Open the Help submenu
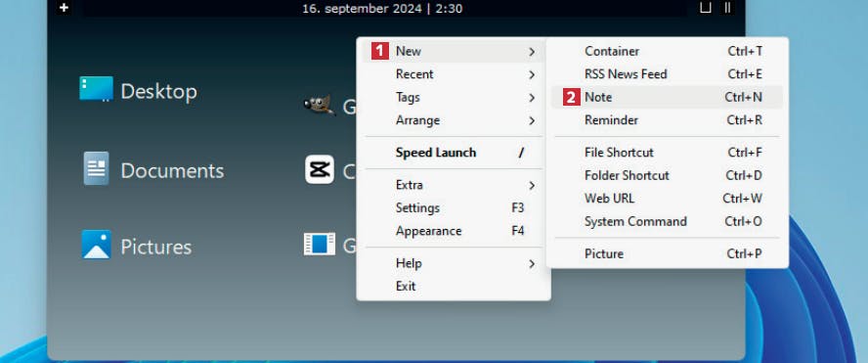868x363 pixels. coord(454,263)
